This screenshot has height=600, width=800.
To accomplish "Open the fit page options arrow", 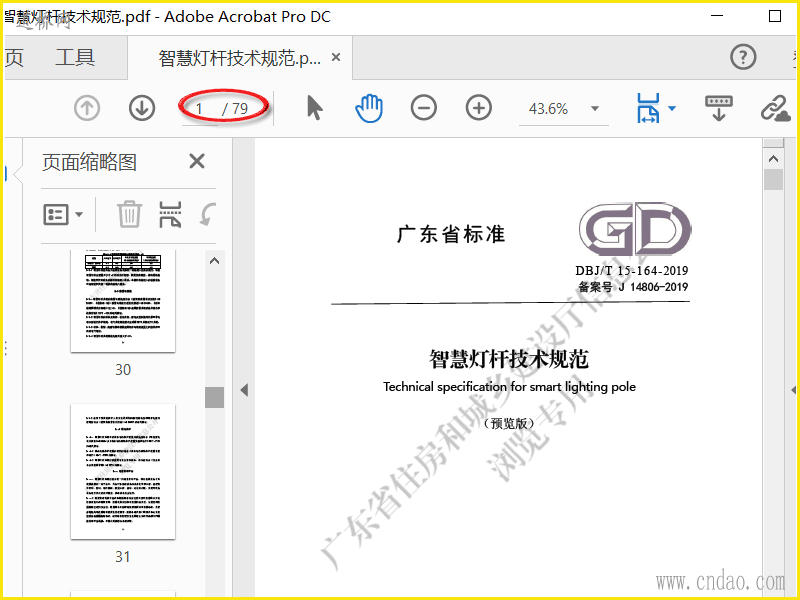I will click(x=672, y=108).
